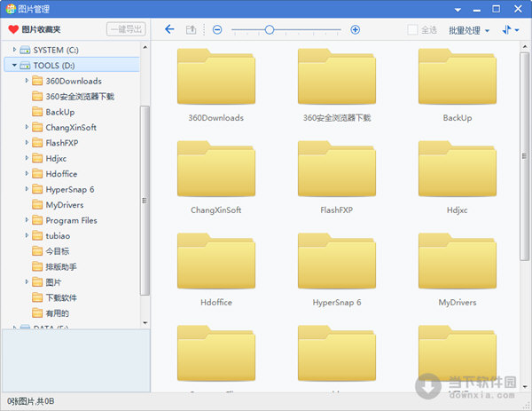Open the 批量处理 batch processing dropdown
Screen dimensions: 532x411
pyautogui.click(x=469, y=30)
